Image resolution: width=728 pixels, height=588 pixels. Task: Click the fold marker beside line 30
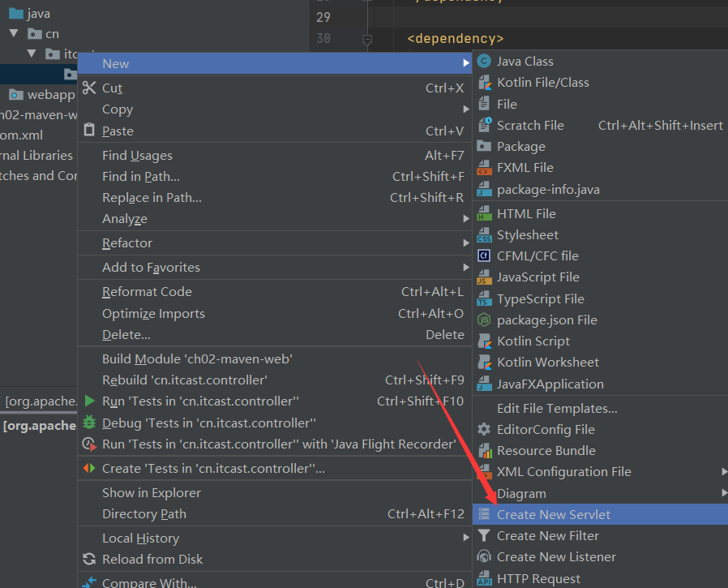[367, 40]
